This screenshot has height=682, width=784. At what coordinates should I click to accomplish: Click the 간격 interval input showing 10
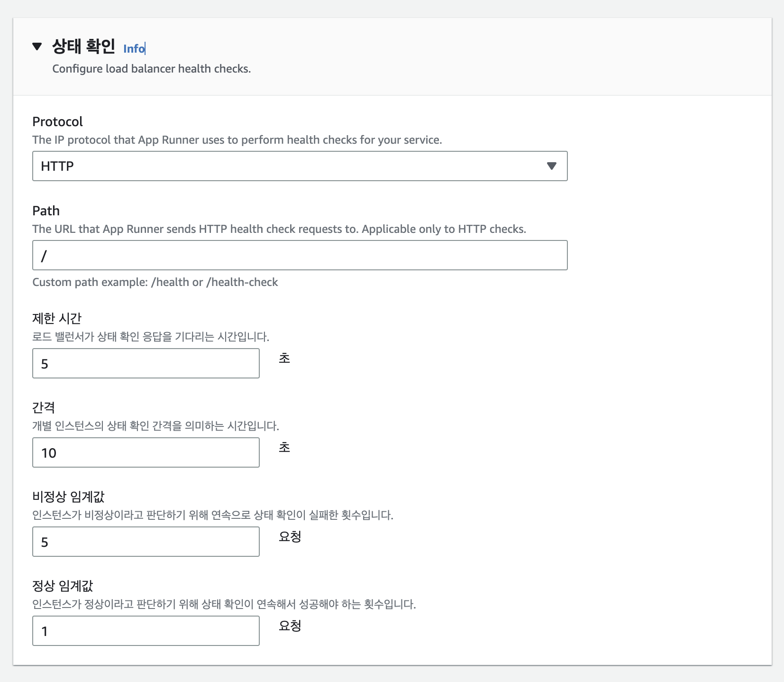click(x=146, y=452)
